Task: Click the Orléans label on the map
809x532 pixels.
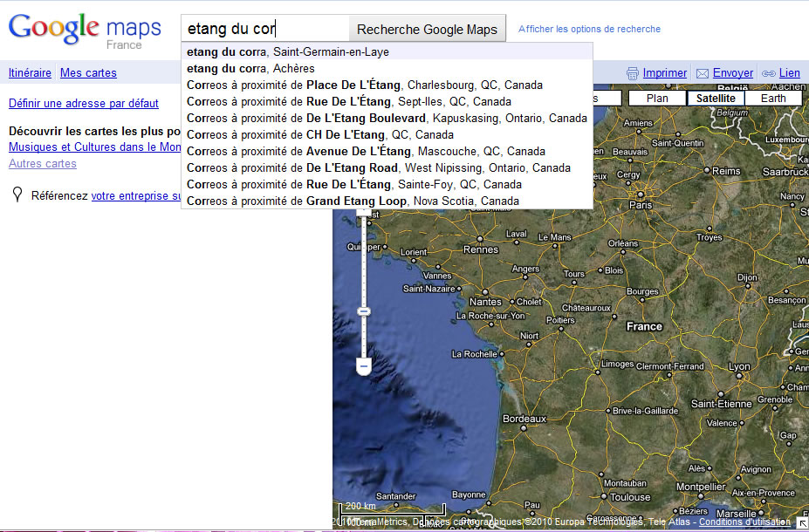Action: click(623, 242)
